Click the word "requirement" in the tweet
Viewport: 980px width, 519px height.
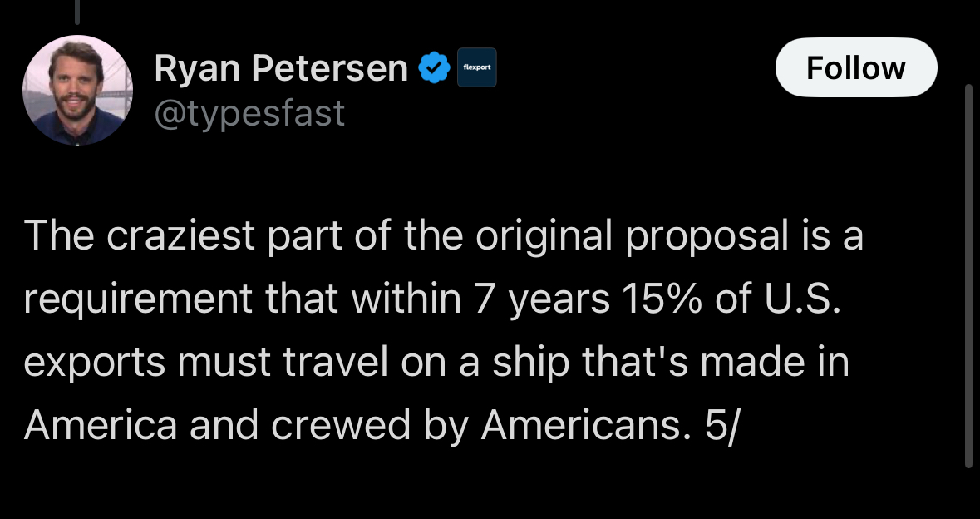pos(138,299)
